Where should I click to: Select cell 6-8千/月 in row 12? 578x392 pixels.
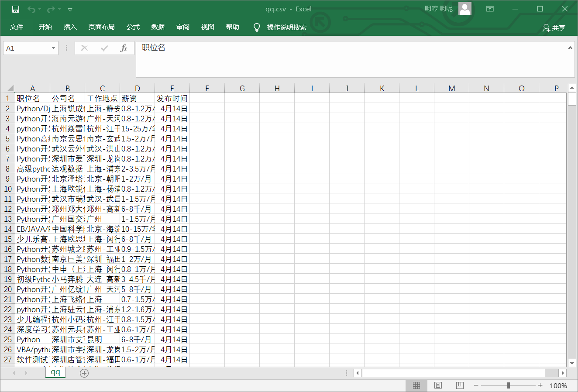tap(138, 209)
